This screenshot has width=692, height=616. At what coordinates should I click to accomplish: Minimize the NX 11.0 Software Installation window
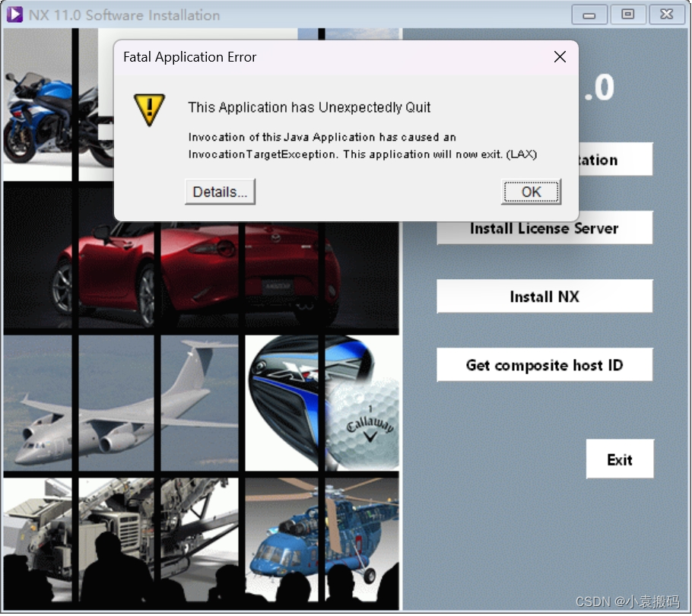point(589,15)
